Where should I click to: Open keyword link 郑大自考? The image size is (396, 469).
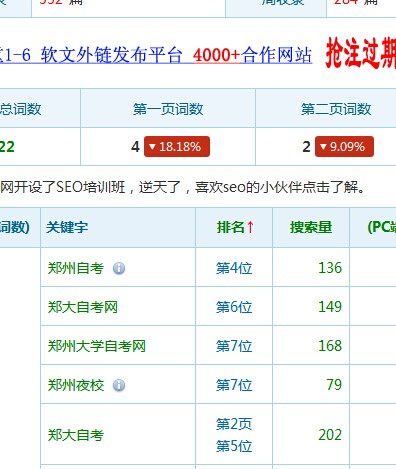click(76, 435)
